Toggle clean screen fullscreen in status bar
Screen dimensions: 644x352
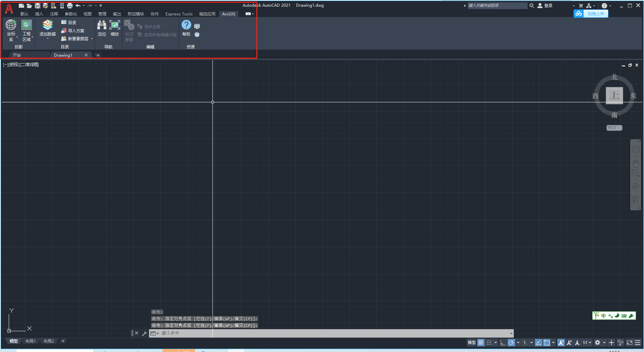click(x=630, y=343)
